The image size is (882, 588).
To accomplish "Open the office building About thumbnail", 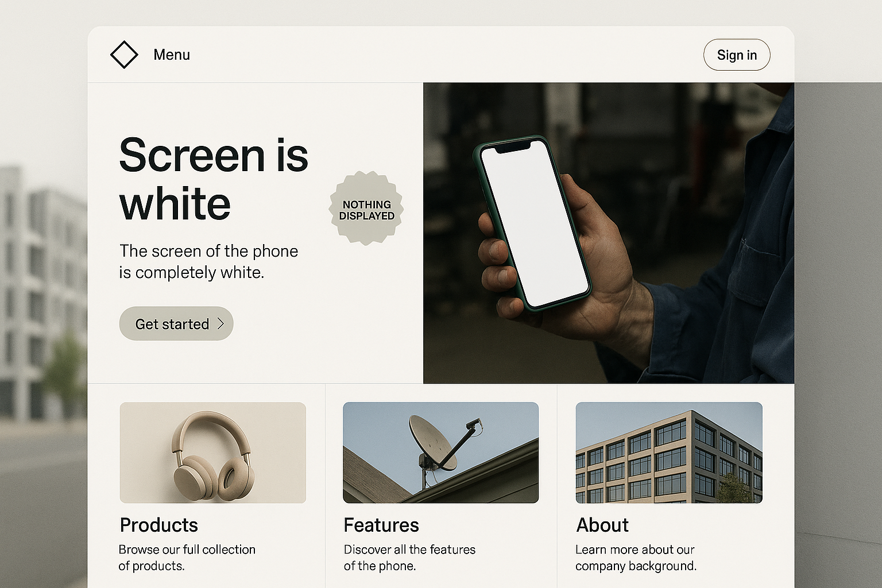I will tap(668, 452).
